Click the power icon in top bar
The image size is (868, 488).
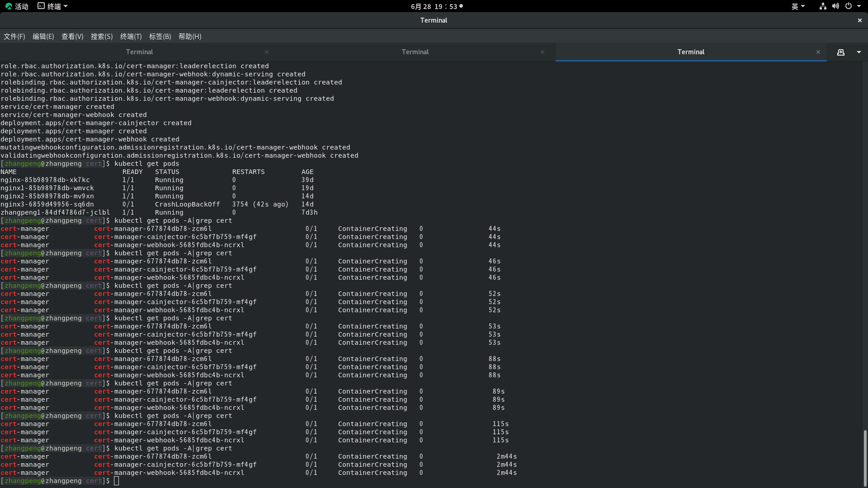point(849,6)
